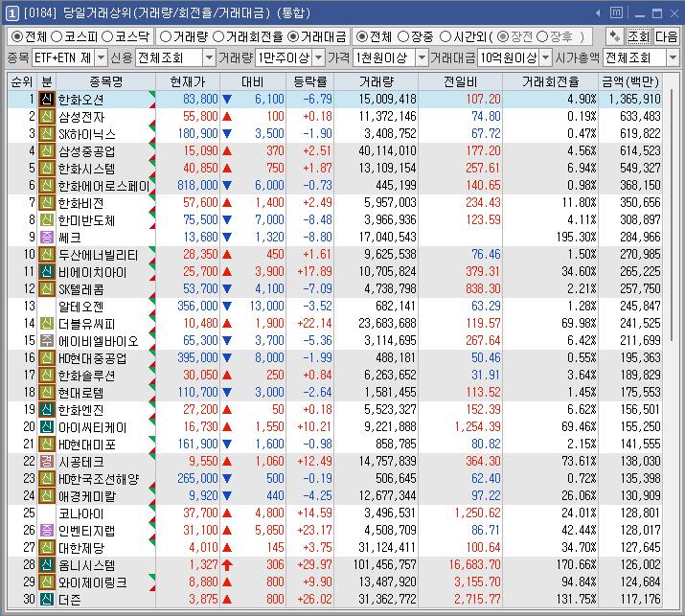
Task: Click the stock name 두산에너빌리티
Action: [99, 255]
